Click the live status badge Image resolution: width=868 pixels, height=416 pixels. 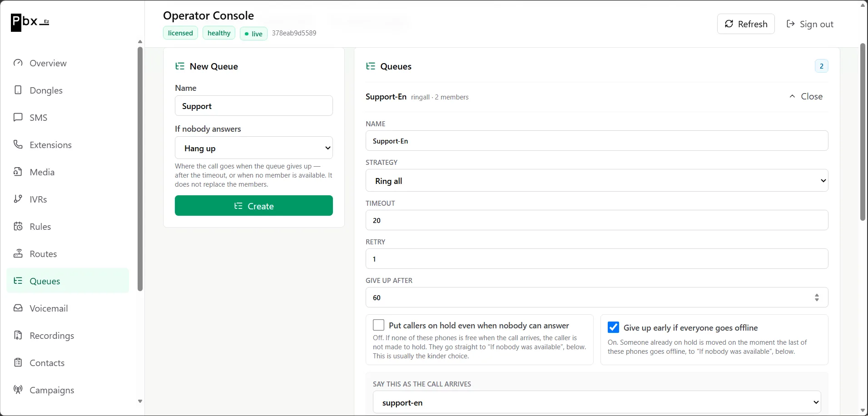(253, 34)
